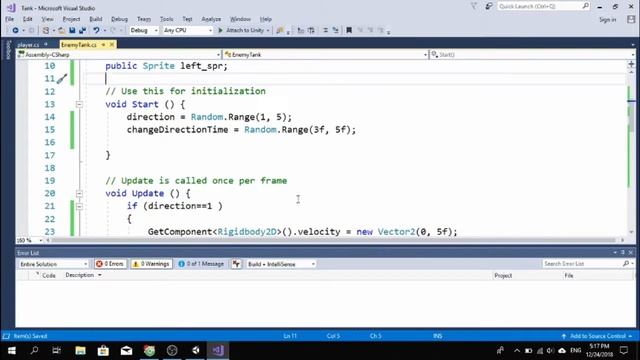The width and height of the screenshot is (640, 360).
Task: Click the Windows Start button
Action: [11, 350]
